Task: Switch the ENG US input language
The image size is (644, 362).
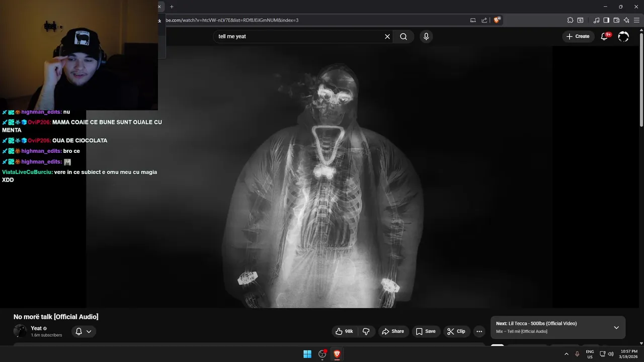Action: point(590,354)
